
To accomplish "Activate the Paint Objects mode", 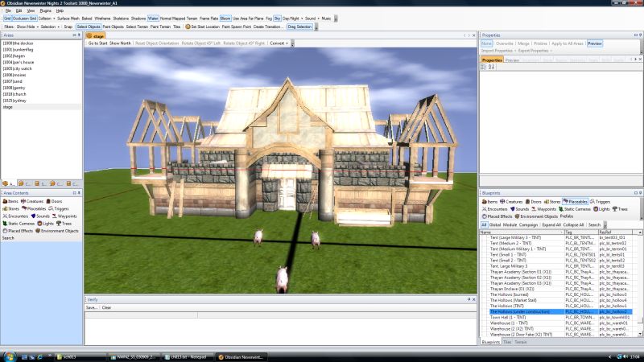I will tap(113, 27).
